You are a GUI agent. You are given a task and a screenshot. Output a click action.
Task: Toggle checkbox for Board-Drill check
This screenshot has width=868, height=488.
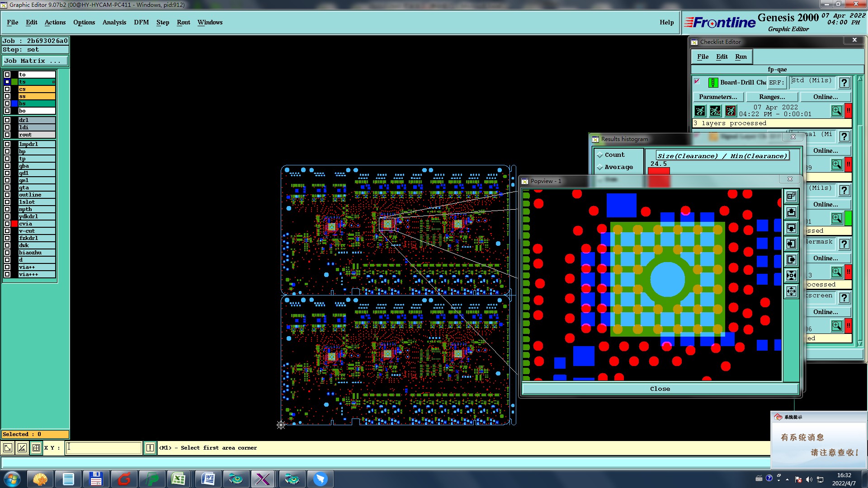click(697, 82)
